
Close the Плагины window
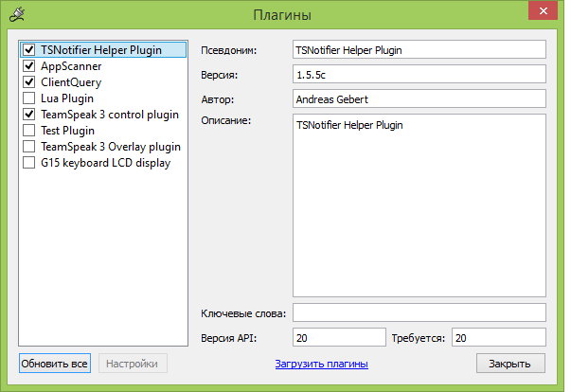[543, 11]
